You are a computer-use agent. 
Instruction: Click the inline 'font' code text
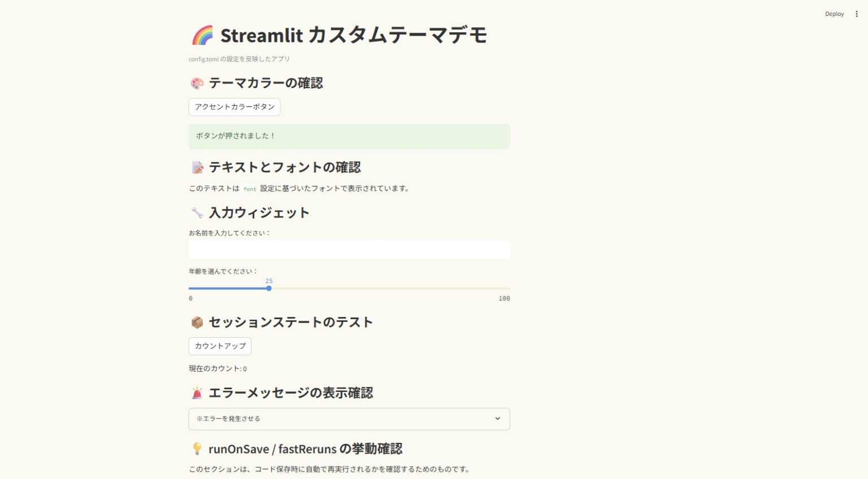[x=250, y=189]
